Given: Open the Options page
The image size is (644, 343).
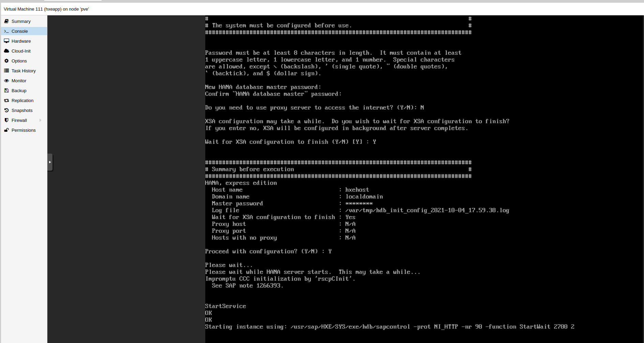Looking at the screenshot, I should click(x=24, y=61).
